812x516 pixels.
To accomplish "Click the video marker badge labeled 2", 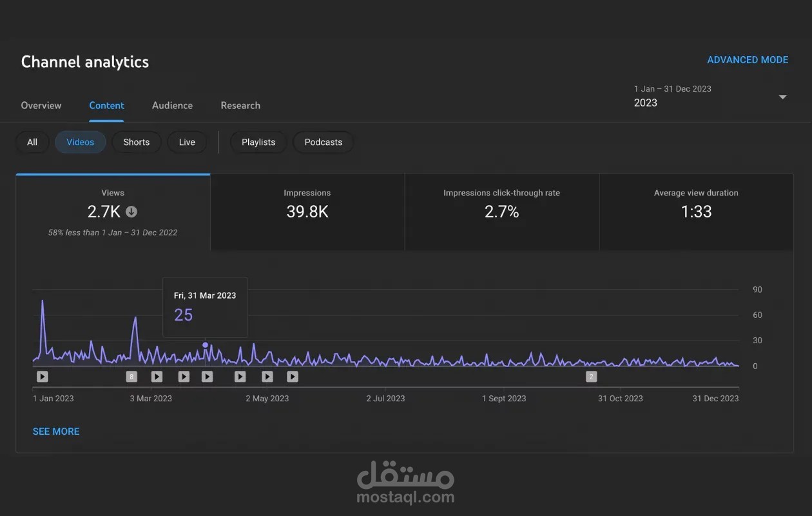I will pos(591,377).
